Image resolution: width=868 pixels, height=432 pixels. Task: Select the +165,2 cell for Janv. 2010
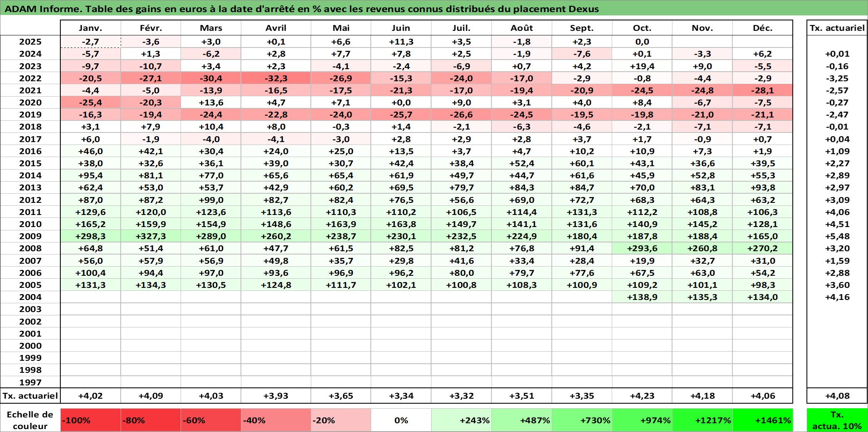(91, 224)
